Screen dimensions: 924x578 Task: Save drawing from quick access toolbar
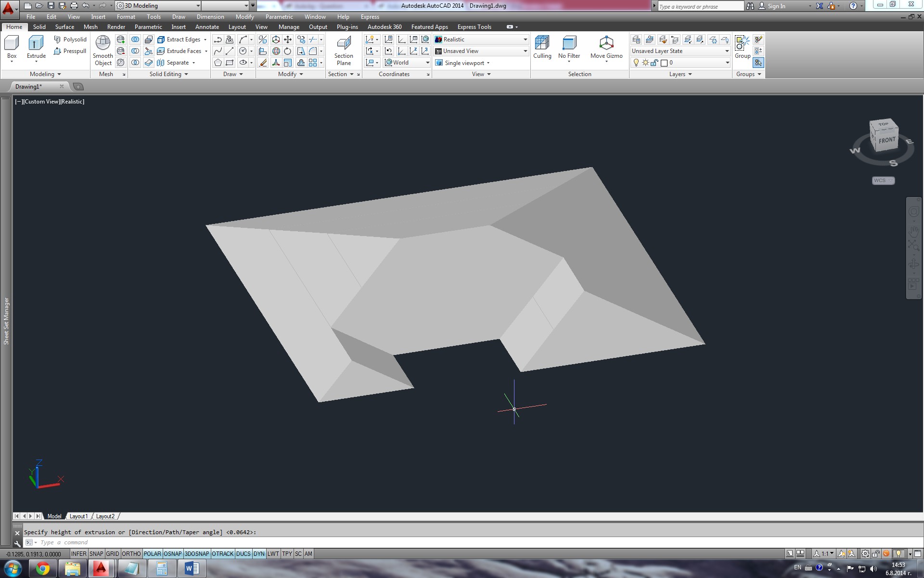pyautogui.click(x=51, y=6)
